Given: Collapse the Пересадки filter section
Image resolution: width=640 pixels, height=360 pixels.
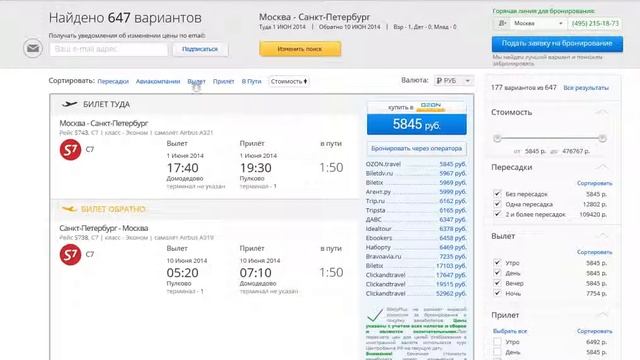Looking at the screenshot, I should coord(602,167).
